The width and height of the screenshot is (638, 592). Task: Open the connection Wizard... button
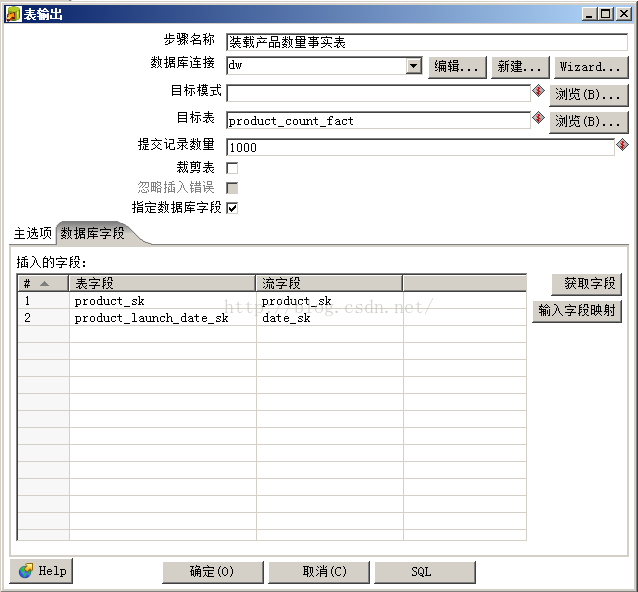click(x=591, y=67)
